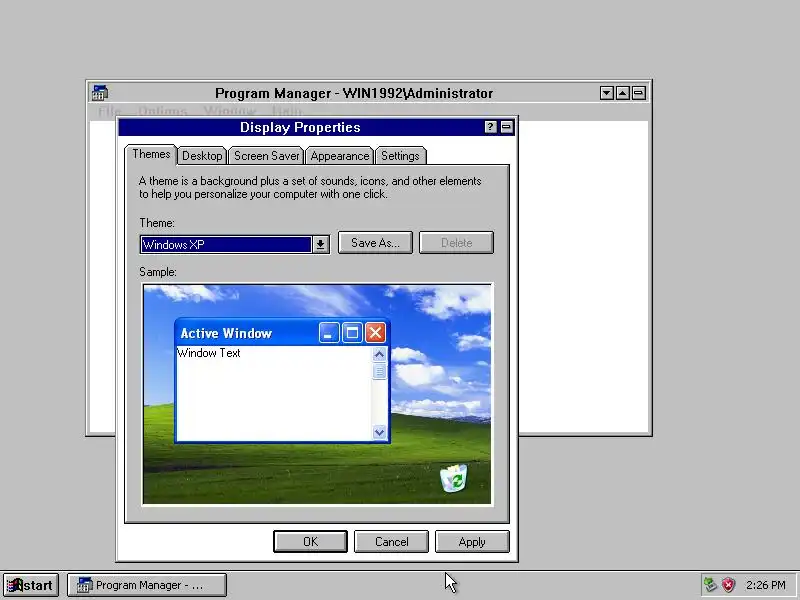Screen dimensions: 800x600
Task: Open the Start button
Action: point(30,585)
